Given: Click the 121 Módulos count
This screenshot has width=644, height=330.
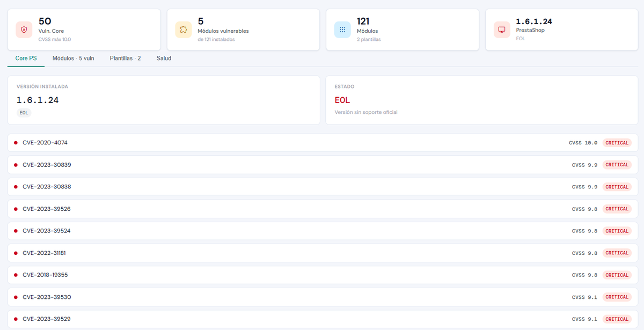Looking at the screenshot, I should (363, 21).
